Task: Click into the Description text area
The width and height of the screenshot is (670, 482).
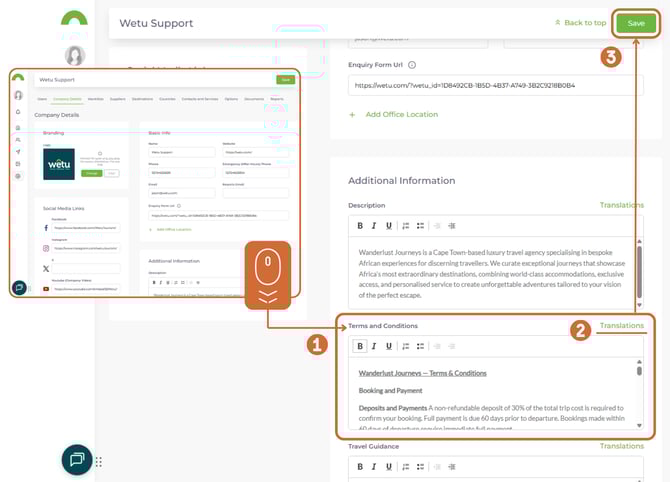Action: 491,273
